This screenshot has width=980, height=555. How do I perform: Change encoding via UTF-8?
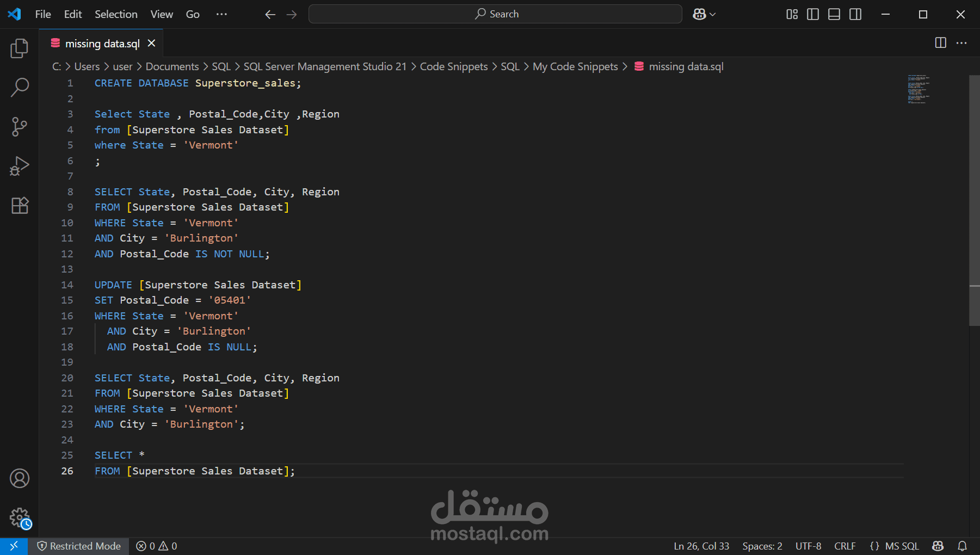click(x=808, y=546)
